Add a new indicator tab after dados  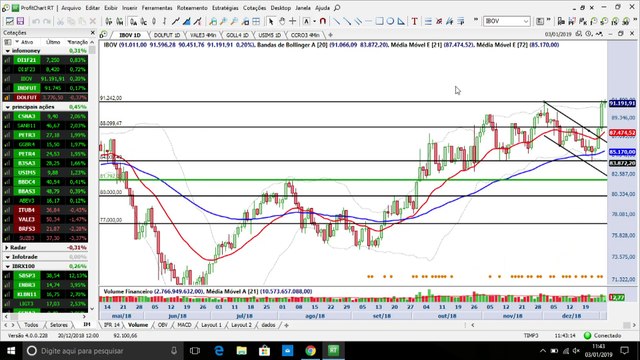(x=287, y=325)
